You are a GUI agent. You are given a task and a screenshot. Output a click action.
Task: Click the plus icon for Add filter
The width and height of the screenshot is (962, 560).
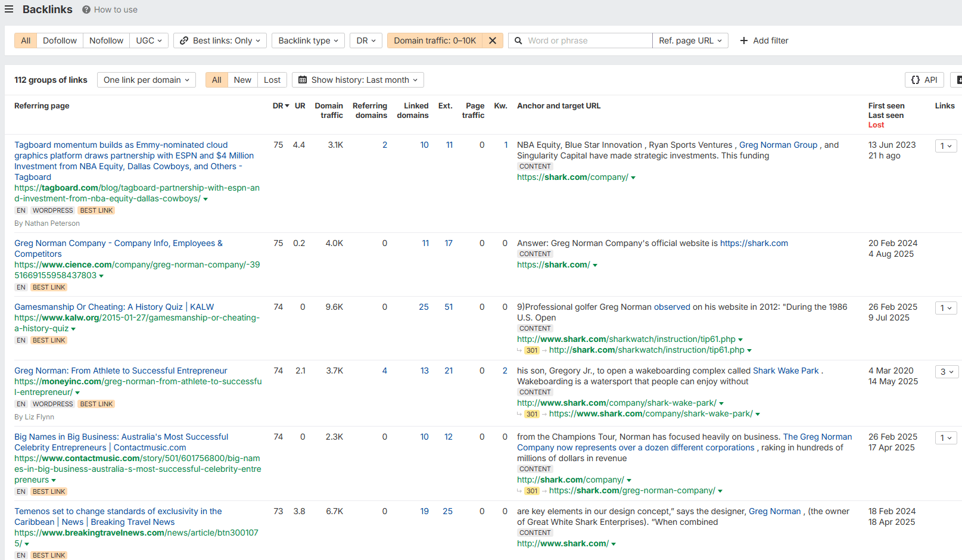(744, 41)
